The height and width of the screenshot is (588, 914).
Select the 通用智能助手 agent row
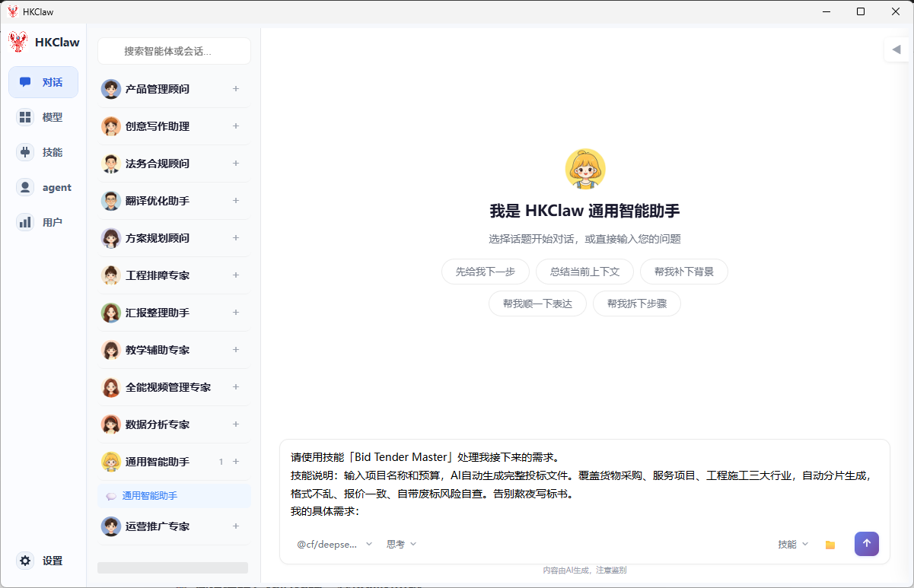pyautogui.click(x=174, y=462)
